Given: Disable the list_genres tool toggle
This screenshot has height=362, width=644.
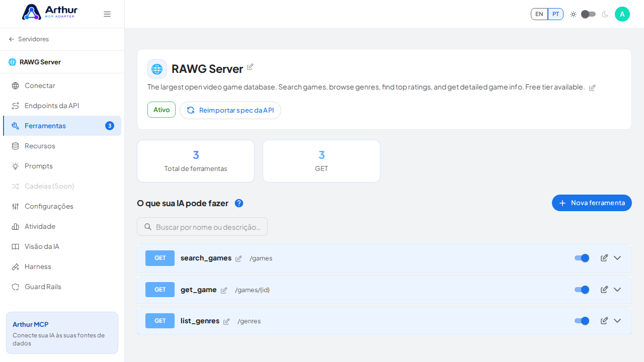Looking at the screenshot, I should point(582,321).
